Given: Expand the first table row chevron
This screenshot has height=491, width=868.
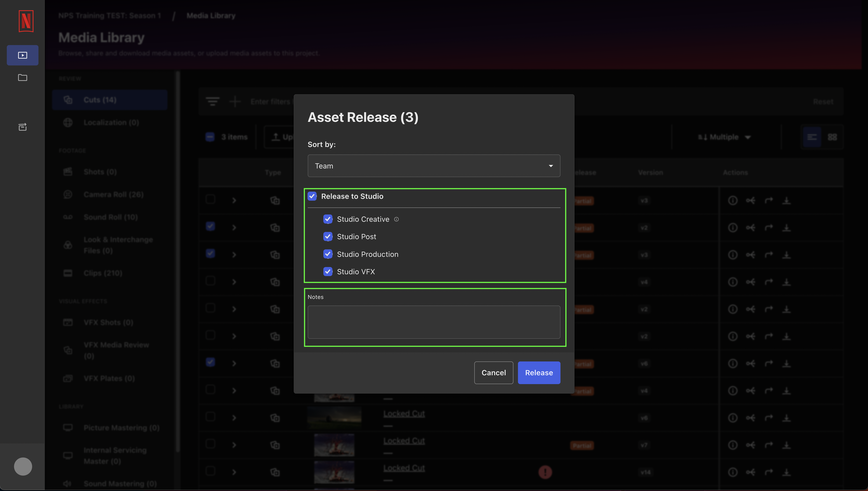Looking at the screenshot, I should pos(234,200).
